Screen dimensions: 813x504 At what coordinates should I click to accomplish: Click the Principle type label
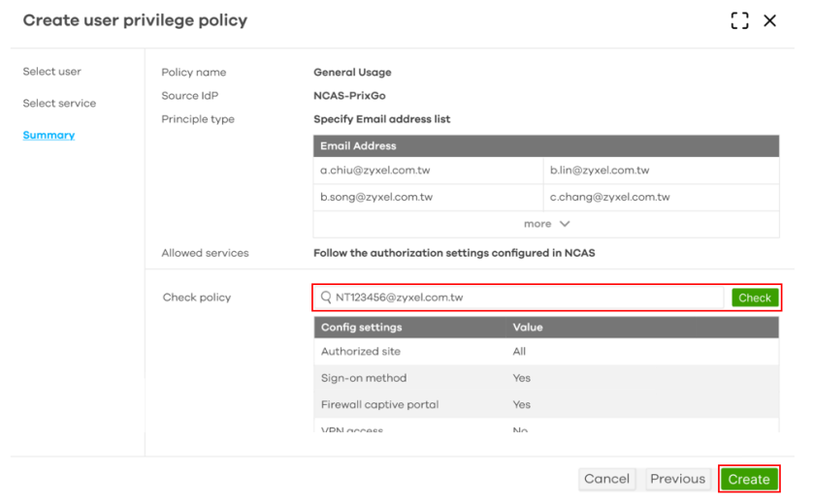pos(198,119)
